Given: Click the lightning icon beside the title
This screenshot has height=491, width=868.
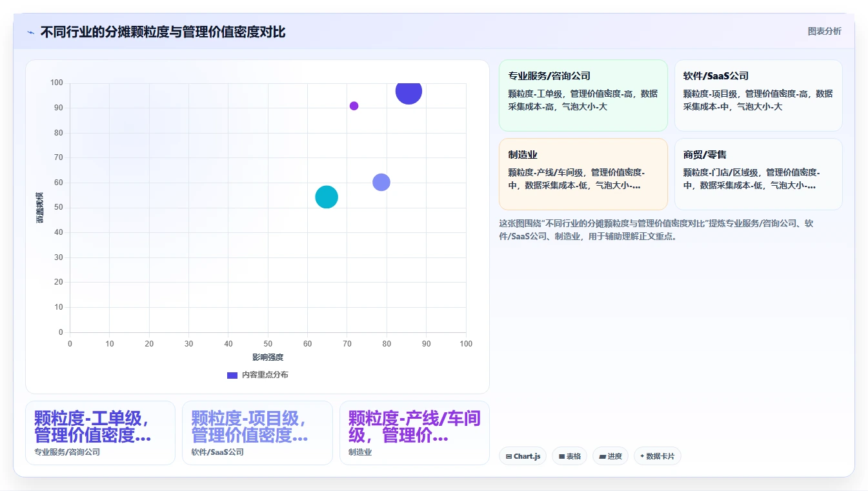Looking at the screenshot, I should coord(30,32).
